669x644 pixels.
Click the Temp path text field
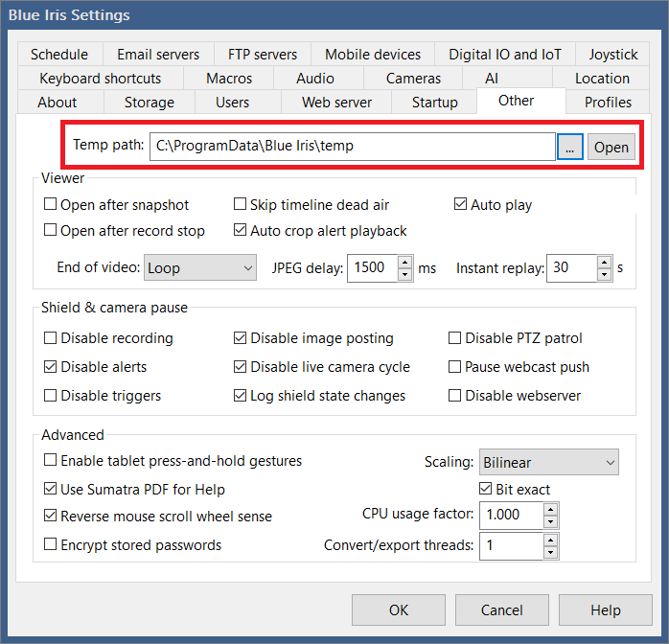coord(353,147)
